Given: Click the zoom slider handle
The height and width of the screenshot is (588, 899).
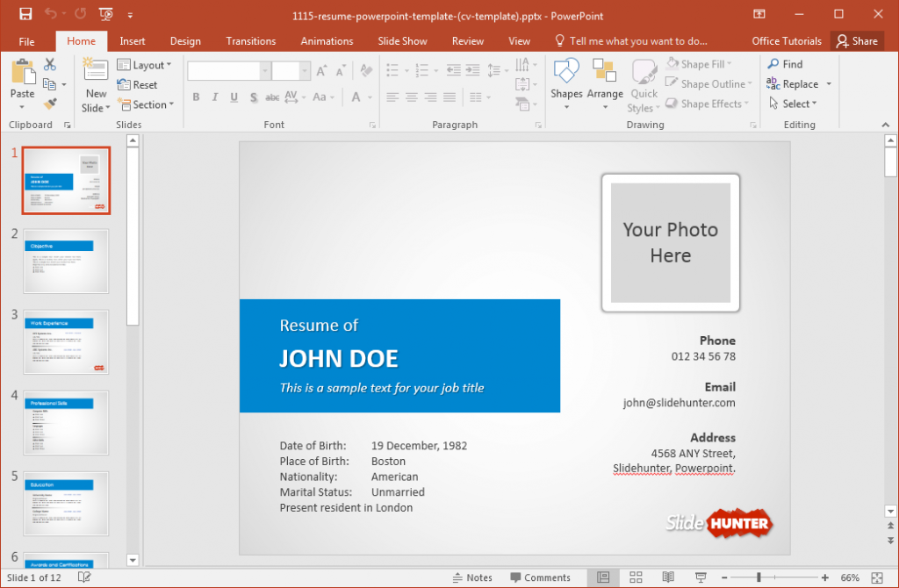Looking at the screenshot, I should click(x=759, y=577).
